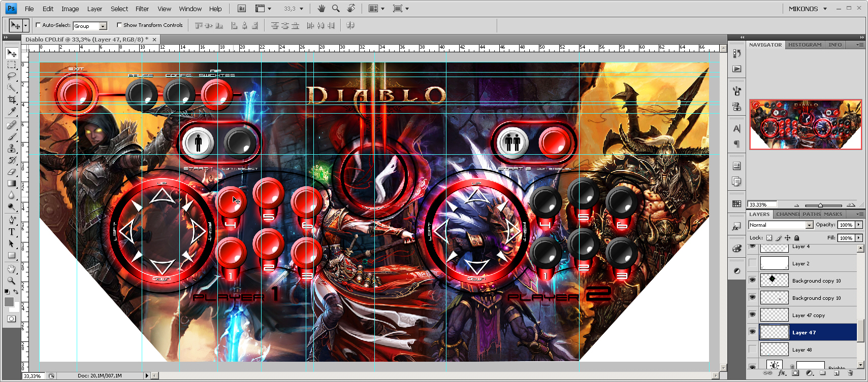
Task: Switch to the Channels tab
Action: click(x=787, y=214)
